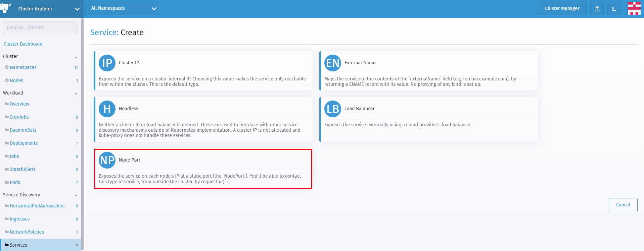The image size is (644, 251).
Task: Click the Deployments count 7
Action: 77,143
